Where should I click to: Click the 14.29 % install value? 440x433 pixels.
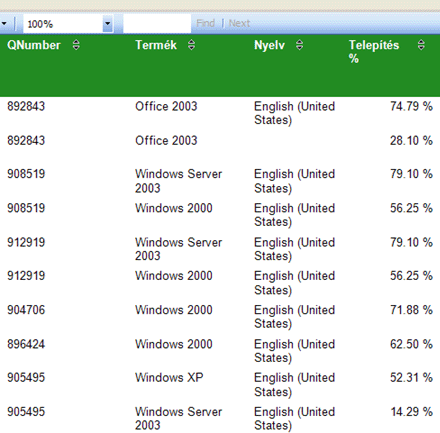point(411,411)
